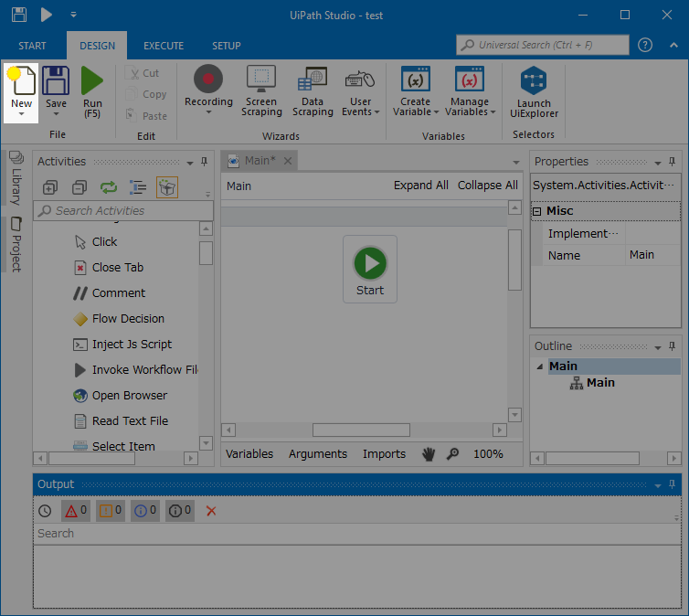Click the Search Activities field
This screenshot has height=616, width=689.
[x=123, y=211]
